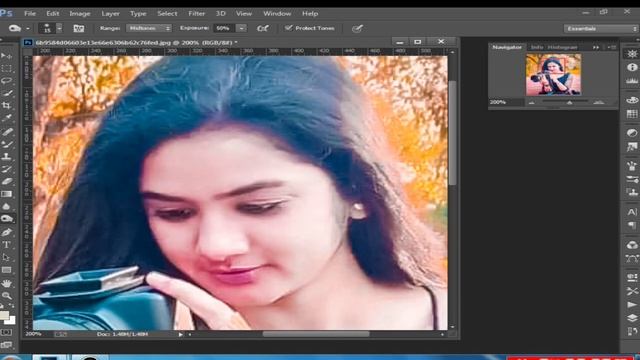Open the Essentials workspace dropdown
The width and height of the screenshot is (640, 360).
coord(601,28)
